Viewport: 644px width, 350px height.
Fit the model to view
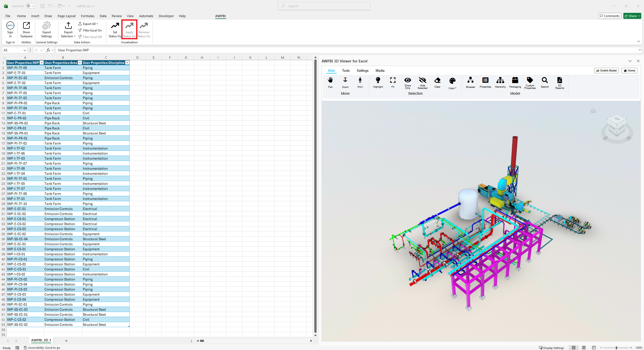click(x=393, y=82)
